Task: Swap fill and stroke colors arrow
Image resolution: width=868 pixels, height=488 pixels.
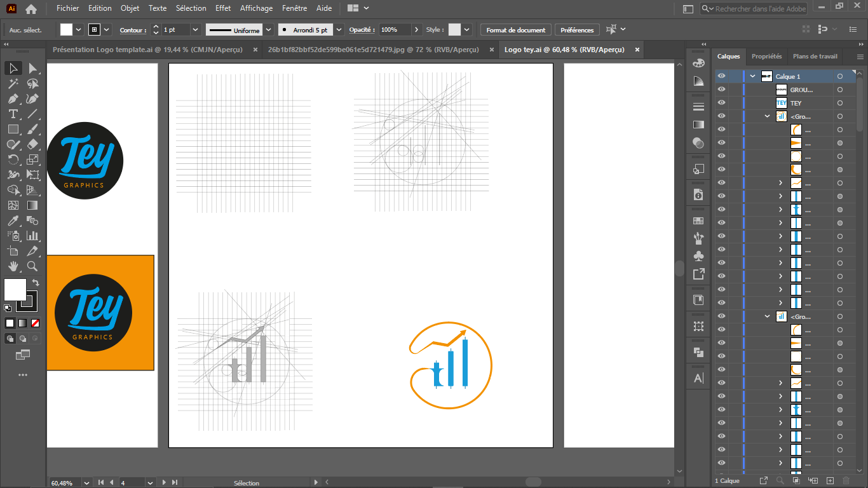Action: tap(36, 283)
